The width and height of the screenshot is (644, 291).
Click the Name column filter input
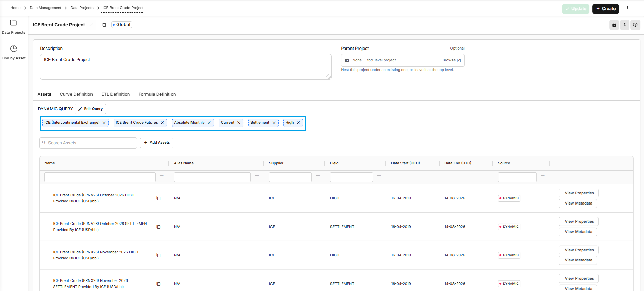click(100, 177)
